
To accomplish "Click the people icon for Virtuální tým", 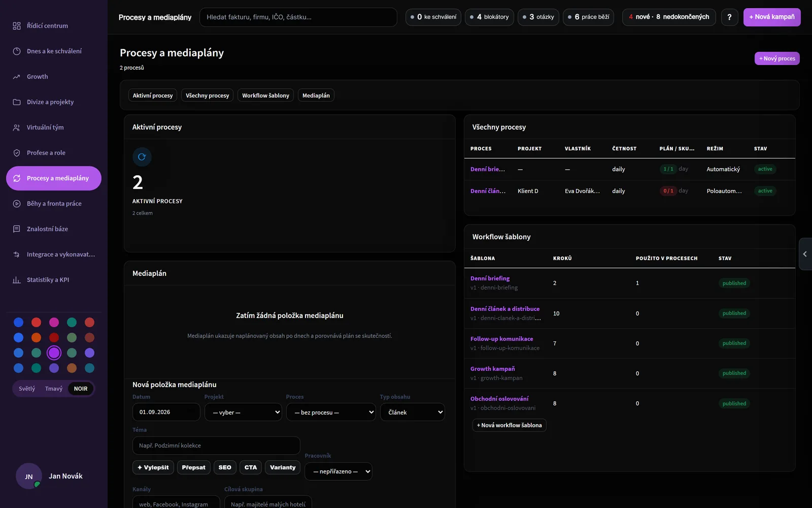I will (x=17, y=128).
